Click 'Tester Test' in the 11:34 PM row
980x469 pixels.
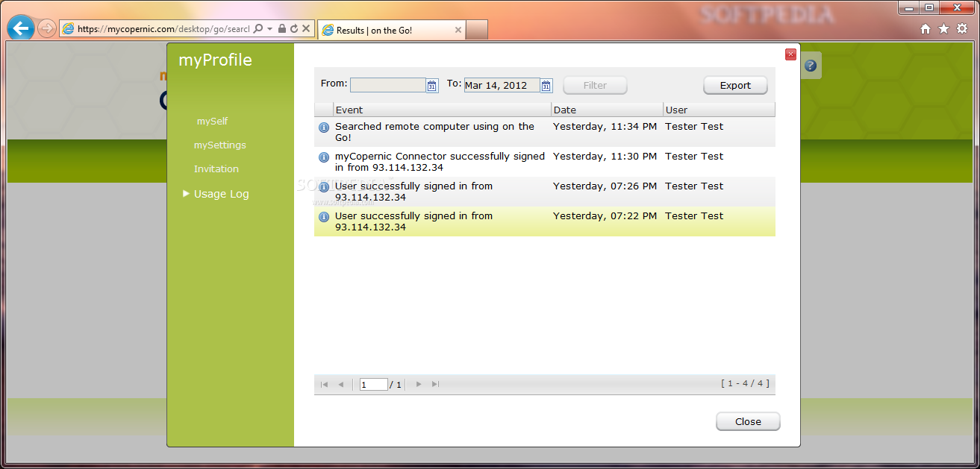(x=694, y=126)
